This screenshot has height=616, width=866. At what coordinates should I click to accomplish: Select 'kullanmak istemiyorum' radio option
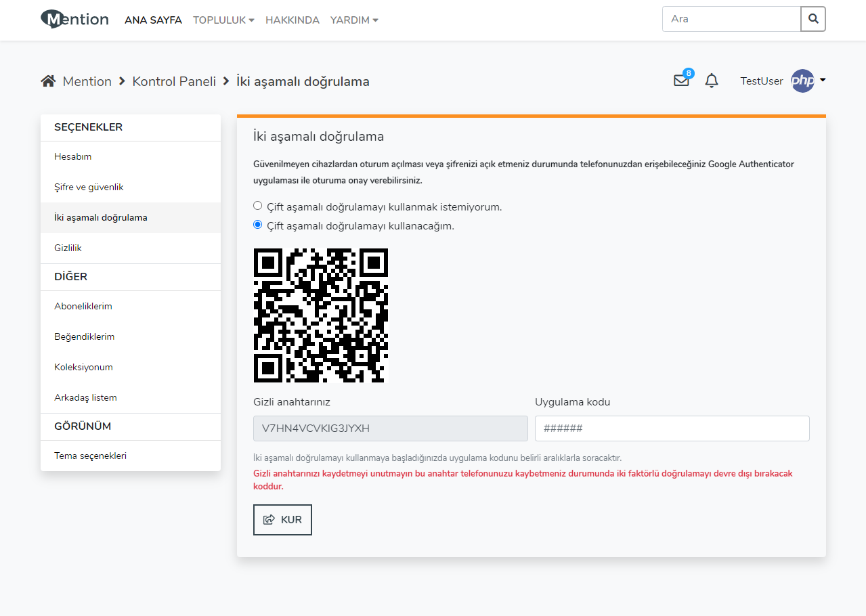pos(257,205)
